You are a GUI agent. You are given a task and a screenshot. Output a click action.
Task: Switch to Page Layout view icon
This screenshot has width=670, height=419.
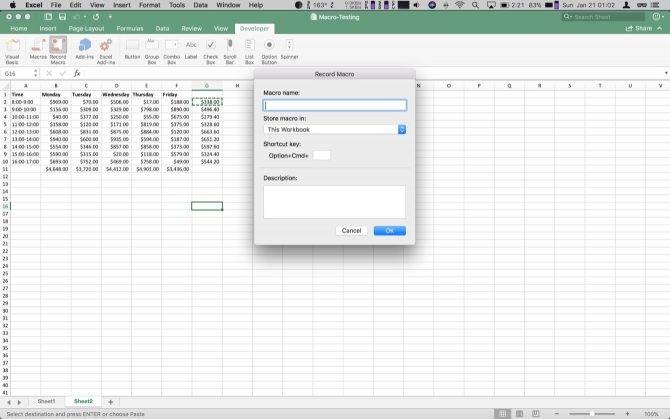pyautogui.click(x=520, y=414)
